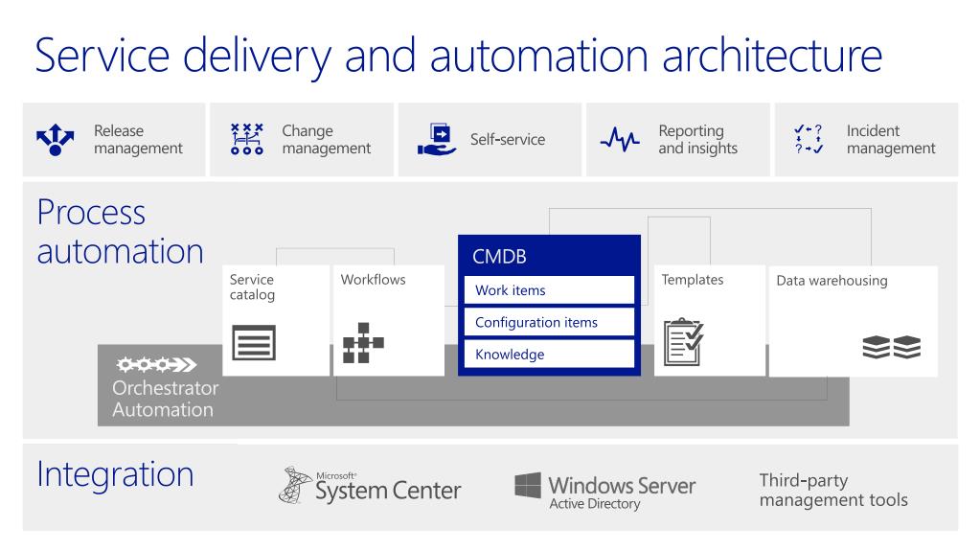Click the slide title Service delivery and automation architecture
Image resolution: width=980 pixels, height=551 pixels.
click(458, 57)
